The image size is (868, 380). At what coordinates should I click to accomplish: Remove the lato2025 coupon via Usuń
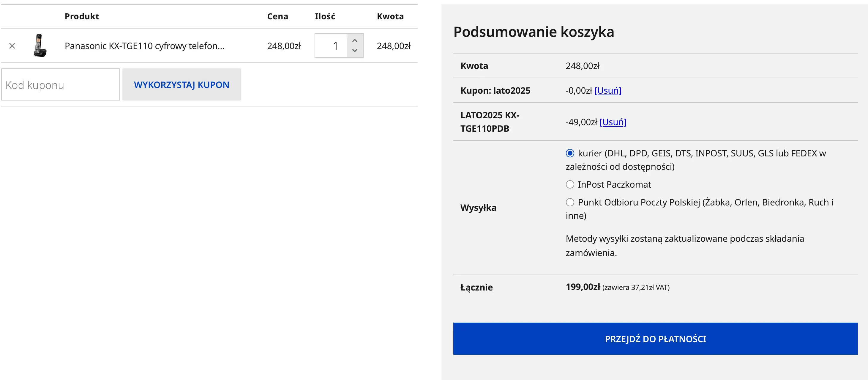tap(607, 90)
